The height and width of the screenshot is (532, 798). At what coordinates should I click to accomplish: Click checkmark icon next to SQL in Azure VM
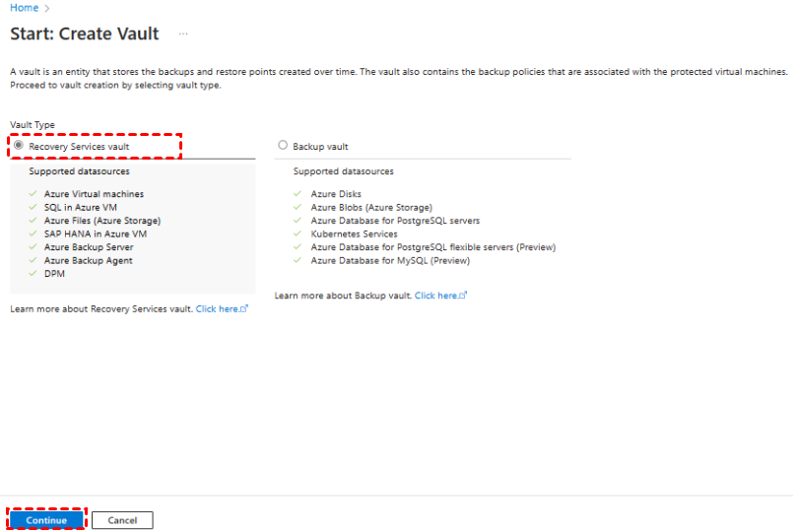pos(33,208)
